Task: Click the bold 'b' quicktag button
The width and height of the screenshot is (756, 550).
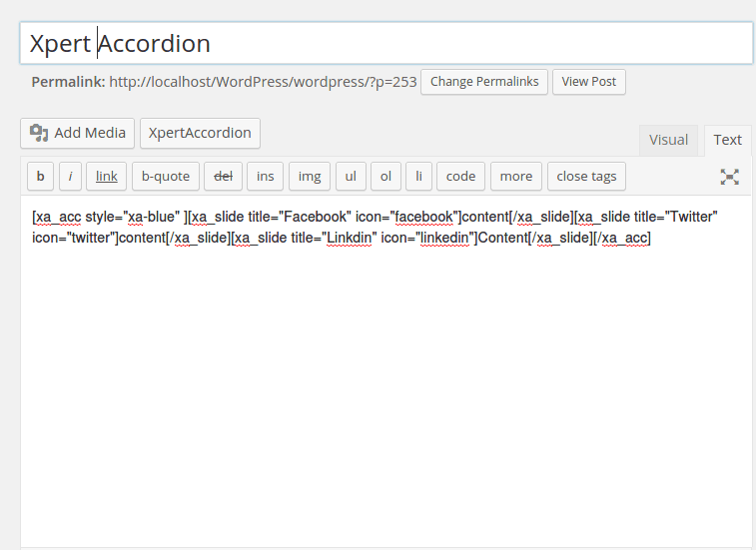Action: (x=40, y=177)
